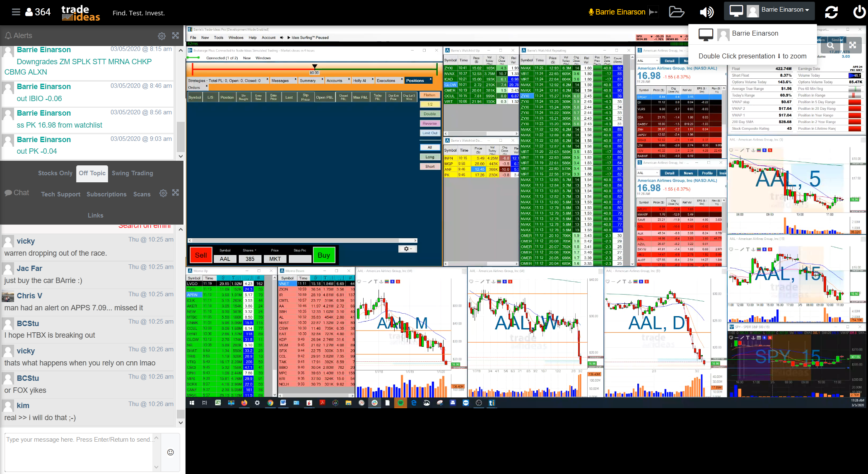Toggle the Long order type button
The image size is (868, 474).
click(429, 157)
